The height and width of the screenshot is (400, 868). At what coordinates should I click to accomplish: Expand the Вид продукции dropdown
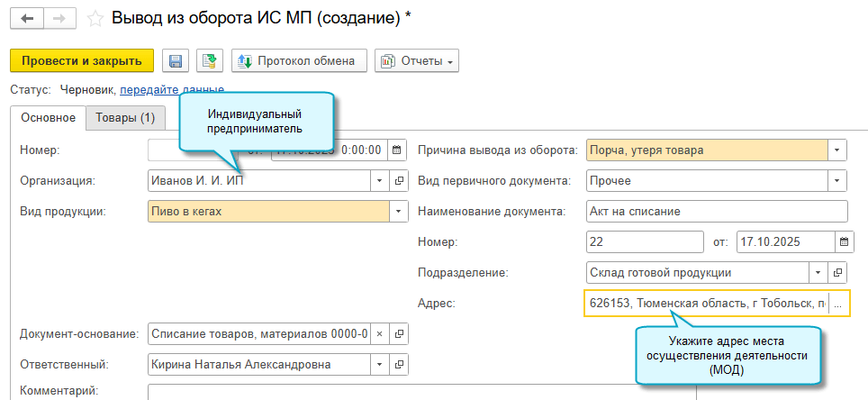pyautogui.click(x=399, y=212)
